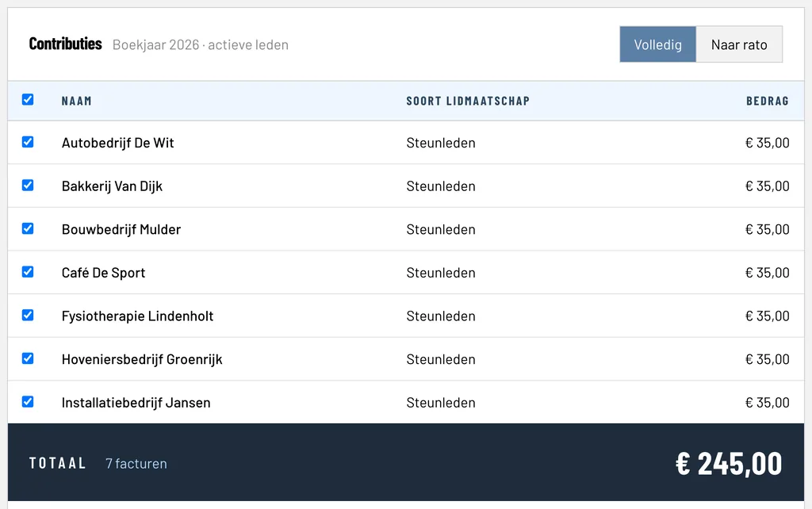Toggle checkbox for Café De Sport

(x=28, y=272)
